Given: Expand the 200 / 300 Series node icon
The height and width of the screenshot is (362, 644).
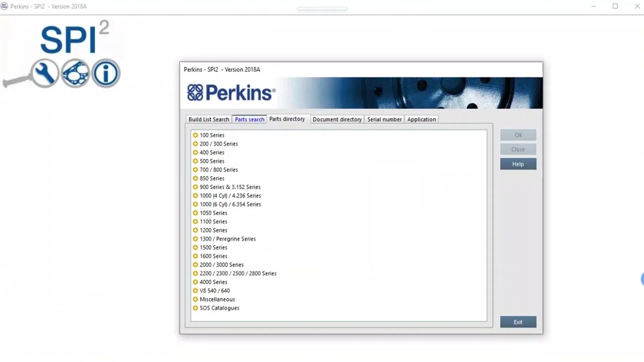Looking at the screenshot, I should coord(195,144).
